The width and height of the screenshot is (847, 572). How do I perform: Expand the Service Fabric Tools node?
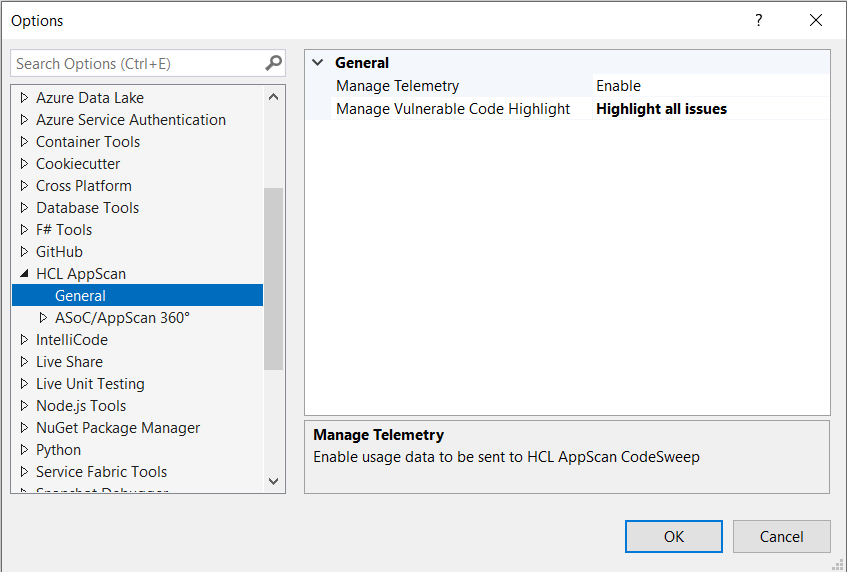(24, 472)
